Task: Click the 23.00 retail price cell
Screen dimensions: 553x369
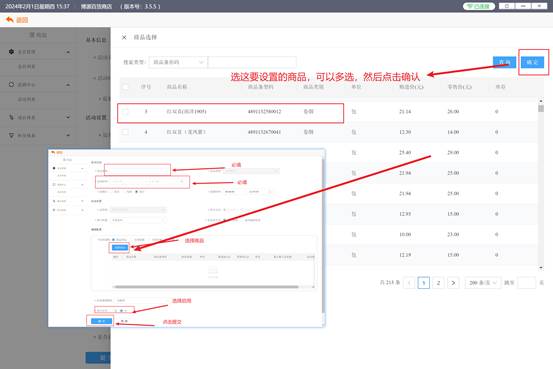Action: point(453,234)
